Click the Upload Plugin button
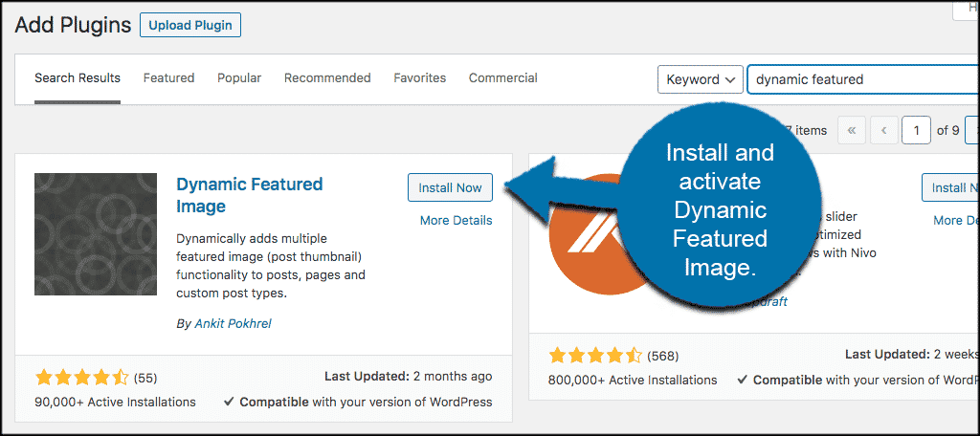Viewport: 980px width, 436px height. click(x=190, y=26)
